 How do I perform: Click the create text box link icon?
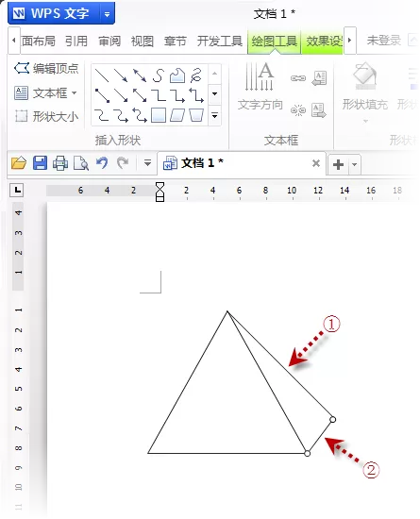298,78
